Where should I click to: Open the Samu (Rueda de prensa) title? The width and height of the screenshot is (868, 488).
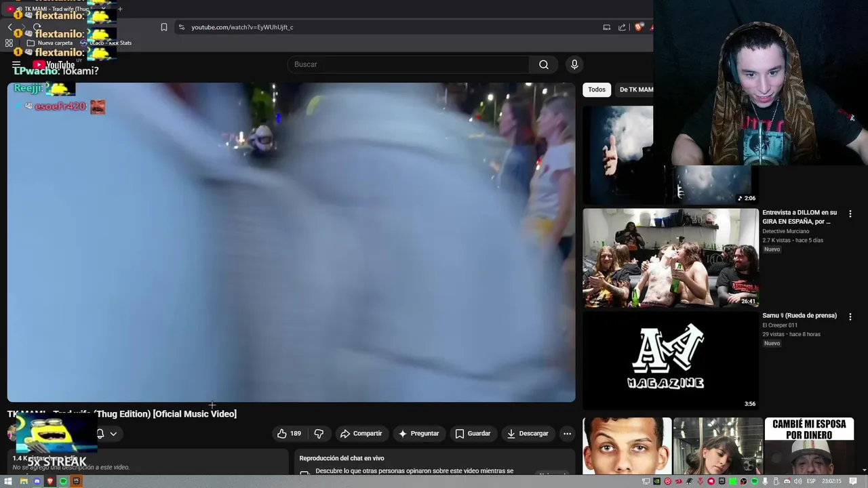tap(800, 315)
